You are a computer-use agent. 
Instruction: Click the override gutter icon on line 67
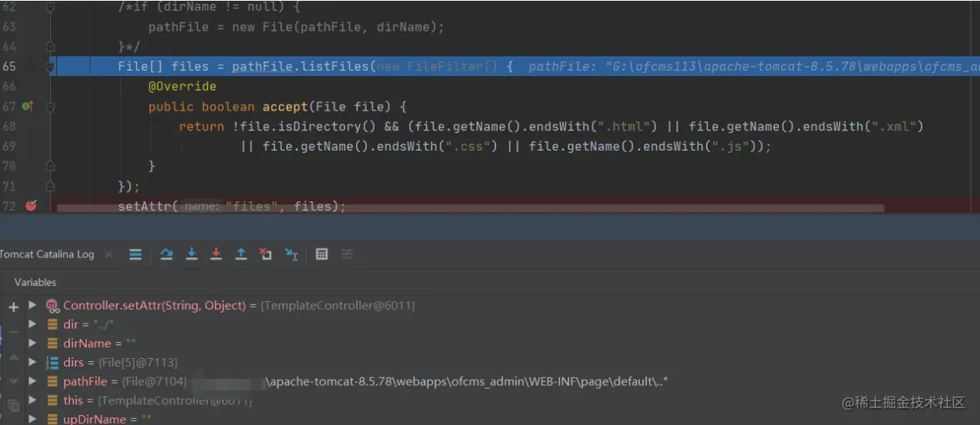[x=28, y=106]
